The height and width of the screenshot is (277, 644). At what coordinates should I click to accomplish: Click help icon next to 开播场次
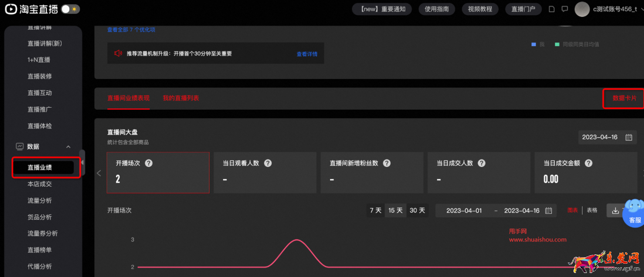coord(149,163)
